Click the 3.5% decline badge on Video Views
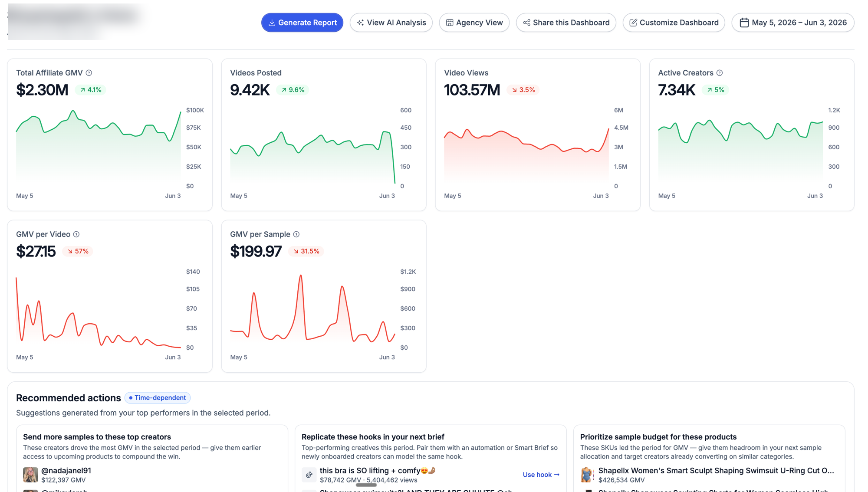Image resolution: width=868 pixels, height=492 pixels. pos(523,90)
